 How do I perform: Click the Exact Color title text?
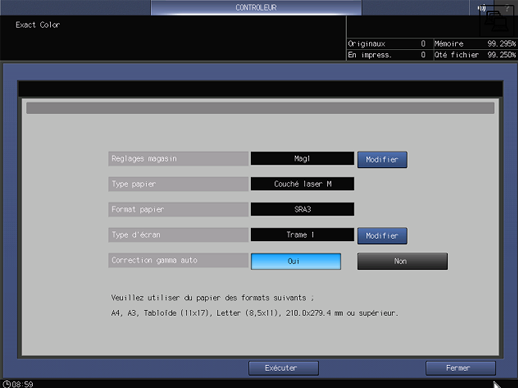(x=38, y=25)
